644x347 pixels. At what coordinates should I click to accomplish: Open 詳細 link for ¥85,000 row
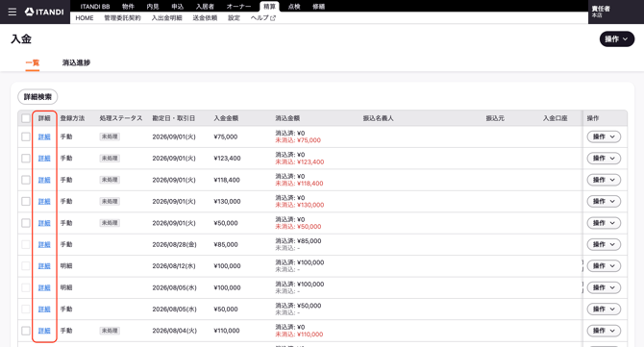click(44, 244)
